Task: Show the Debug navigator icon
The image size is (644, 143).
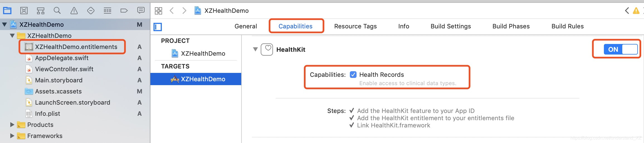Action: [x=108, y=11]
